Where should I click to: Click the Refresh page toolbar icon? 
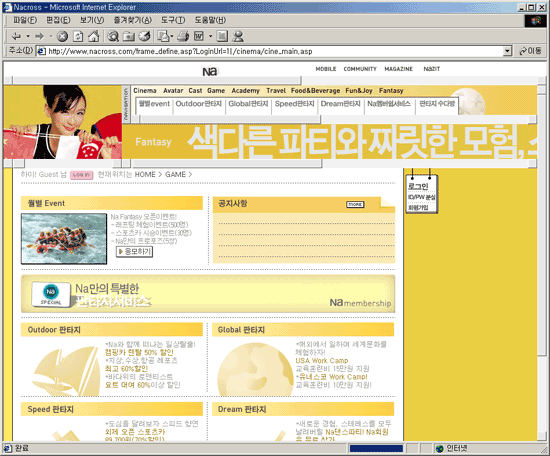click(78, 36)
